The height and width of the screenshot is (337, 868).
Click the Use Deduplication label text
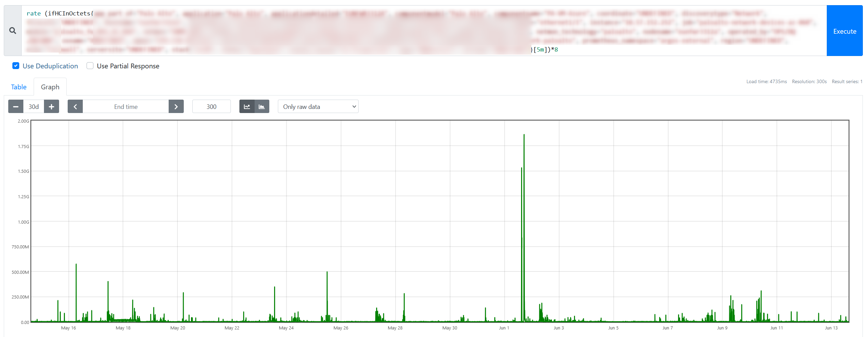point(50,66)
